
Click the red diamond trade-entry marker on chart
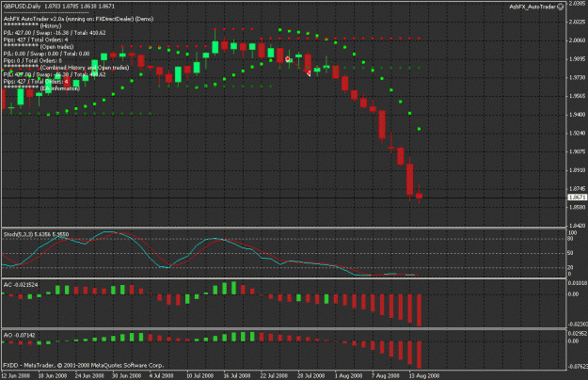coord(288,59)
